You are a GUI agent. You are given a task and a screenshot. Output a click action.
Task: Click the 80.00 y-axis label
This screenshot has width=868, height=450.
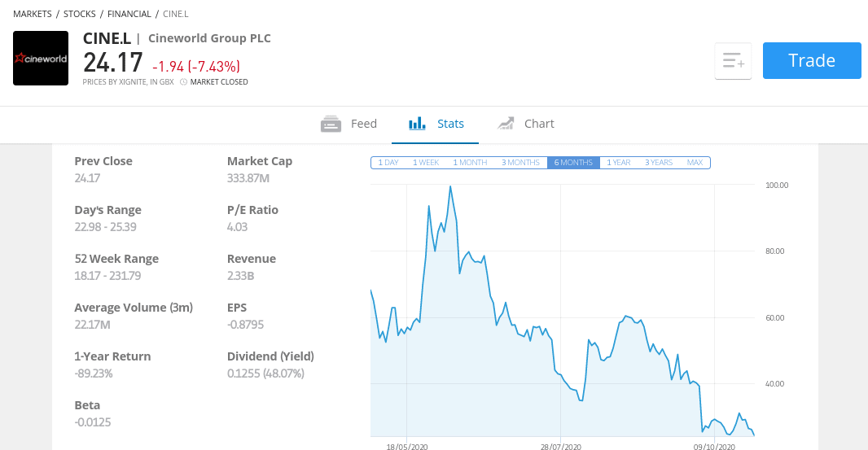coord(775,251)
